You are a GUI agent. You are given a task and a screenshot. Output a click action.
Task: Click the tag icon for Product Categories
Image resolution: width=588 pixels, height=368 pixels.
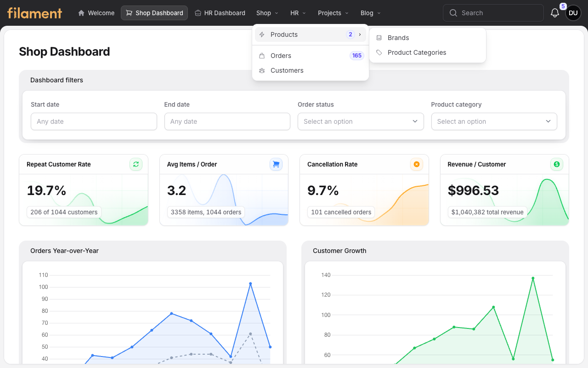[x=379, y=52]
